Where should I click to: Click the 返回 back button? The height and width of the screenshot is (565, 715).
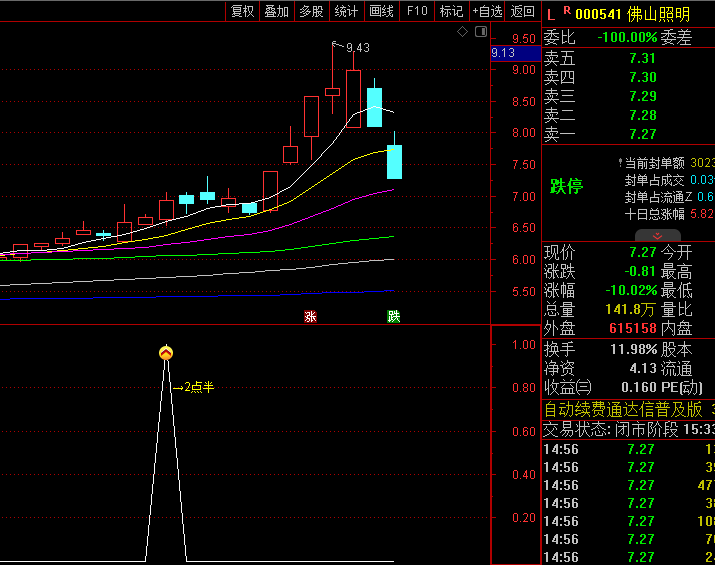523,11
